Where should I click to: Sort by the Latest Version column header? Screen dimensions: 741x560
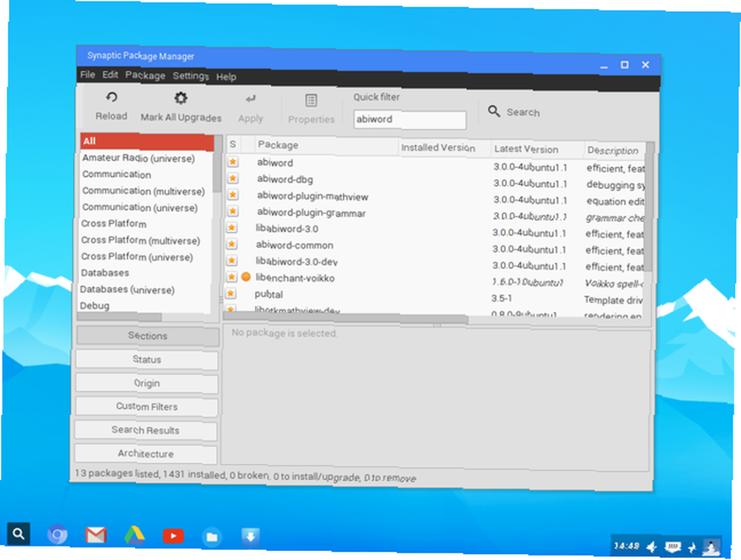click(537, 150)
